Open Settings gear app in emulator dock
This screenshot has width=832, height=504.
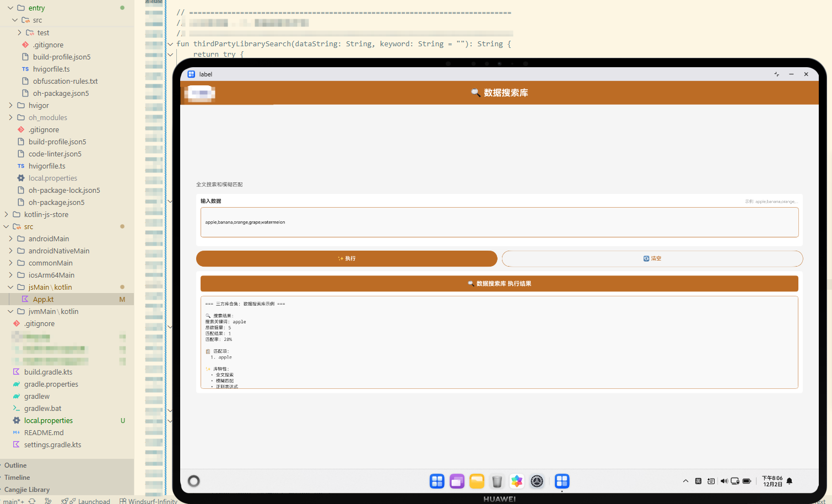(537, 481)
